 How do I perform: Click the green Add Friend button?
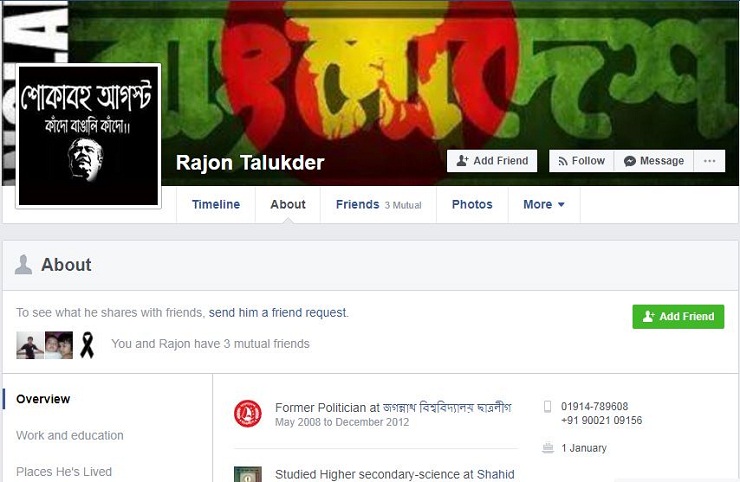pos(678,316)
